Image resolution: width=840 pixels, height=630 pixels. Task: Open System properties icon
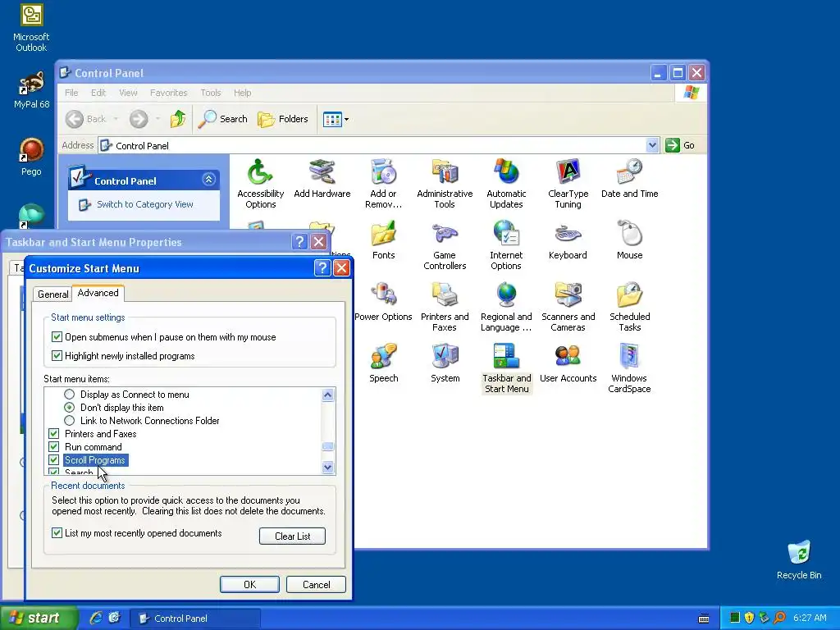tap(445, 363)
